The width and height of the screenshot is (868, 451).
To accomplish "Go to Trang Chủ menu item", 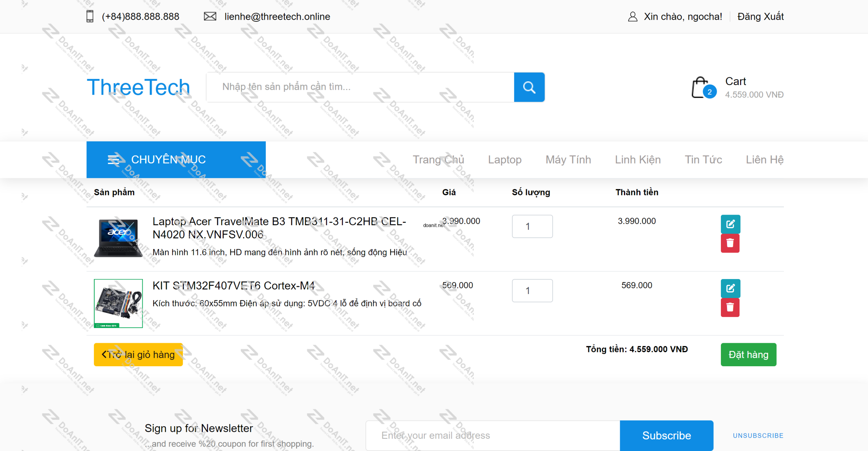I will point(438,159).
